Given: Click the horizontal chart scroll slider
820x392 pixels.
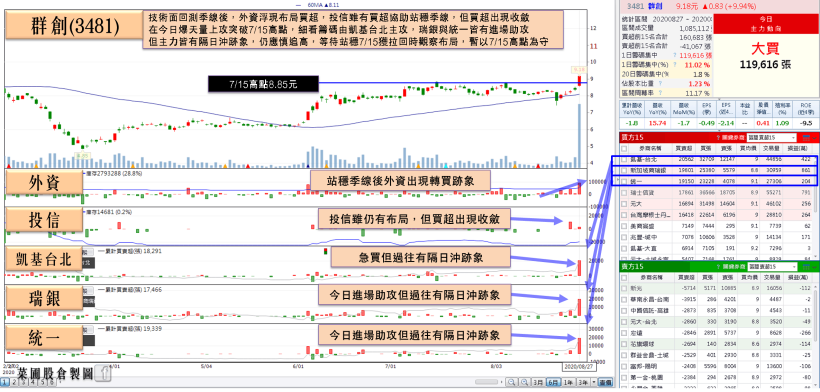Looking at the screenshot, I should tap(486, 382).
